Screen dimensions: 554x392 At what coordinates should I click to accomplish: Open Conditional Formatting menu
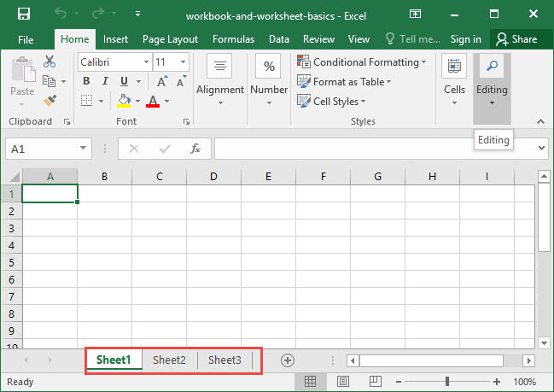click(361, 62)
